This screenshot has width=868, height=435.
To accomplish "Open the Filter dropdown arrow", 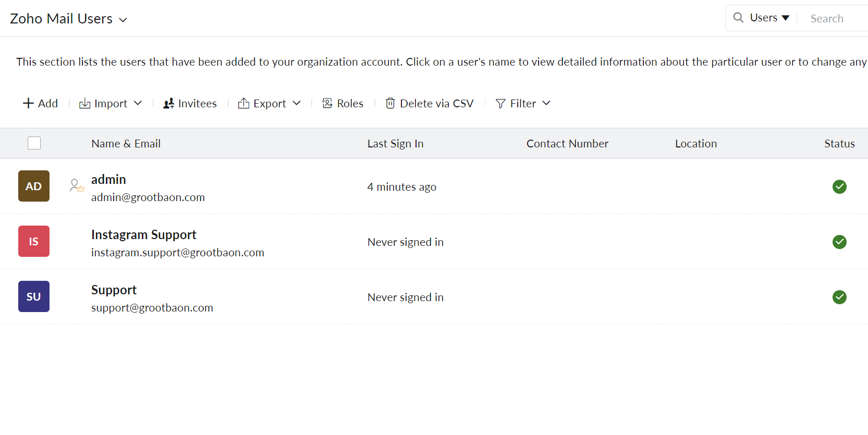I will click(x=546, y=103).
